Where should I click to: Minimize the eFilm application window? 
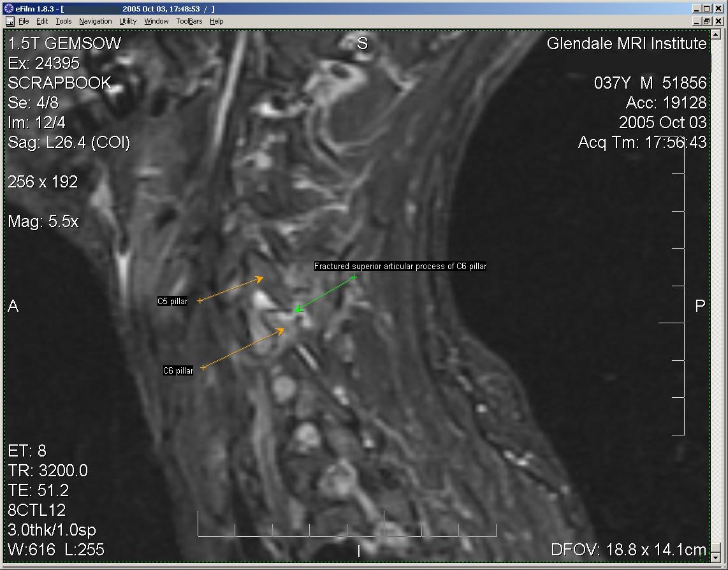[x=696, y=9]
